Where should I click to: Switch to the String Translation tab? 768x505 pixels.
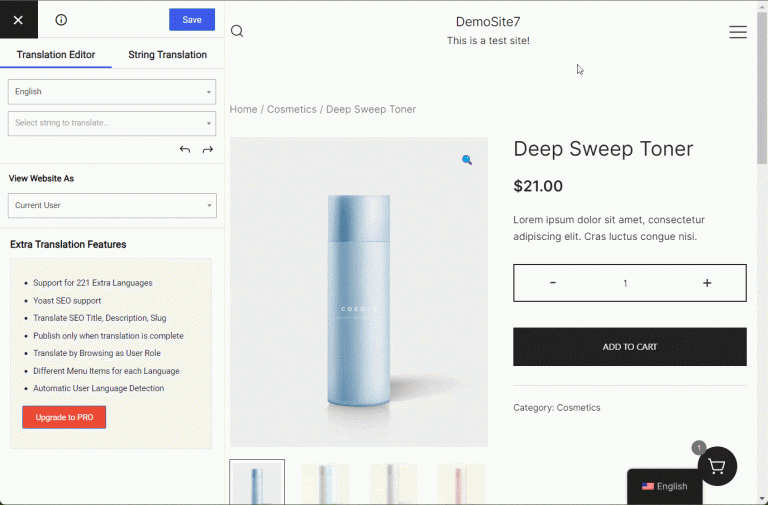pyautogui.click(x=167, y=55)
